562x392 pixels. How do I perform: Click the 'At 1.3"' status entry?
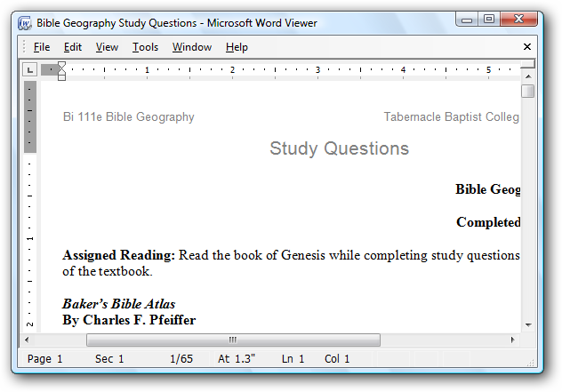(237, 359)
